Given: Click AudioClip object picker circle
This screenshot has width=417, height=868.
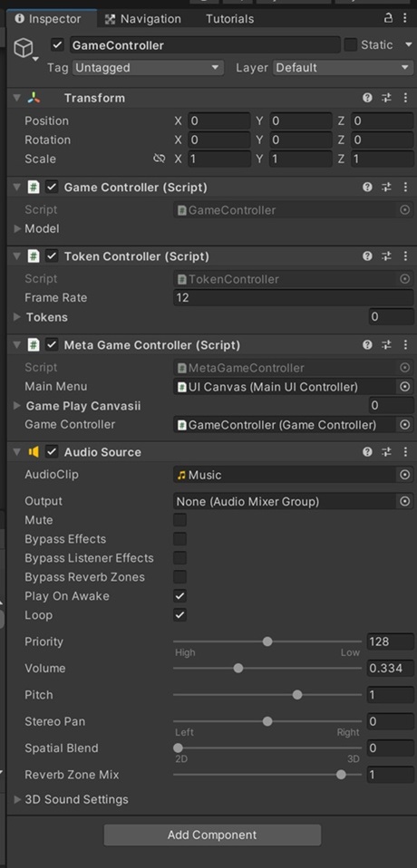Looking at the screenshot, I should coord(405,475).
